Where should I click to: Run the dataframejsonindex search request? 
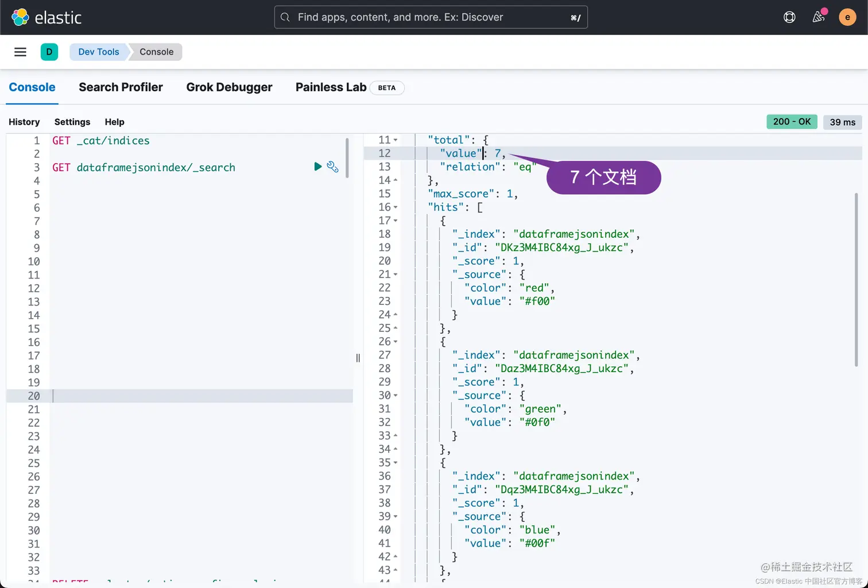(317, 167)
